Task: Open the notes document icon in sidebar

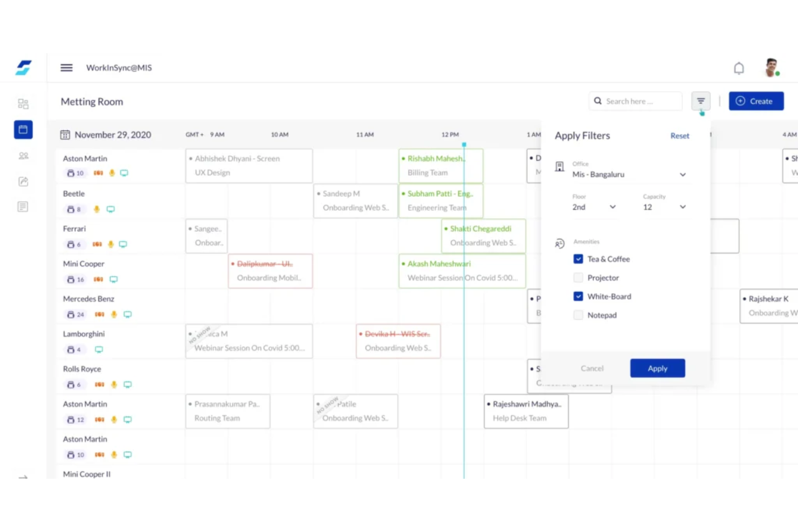Action: (x=23, y=206)
